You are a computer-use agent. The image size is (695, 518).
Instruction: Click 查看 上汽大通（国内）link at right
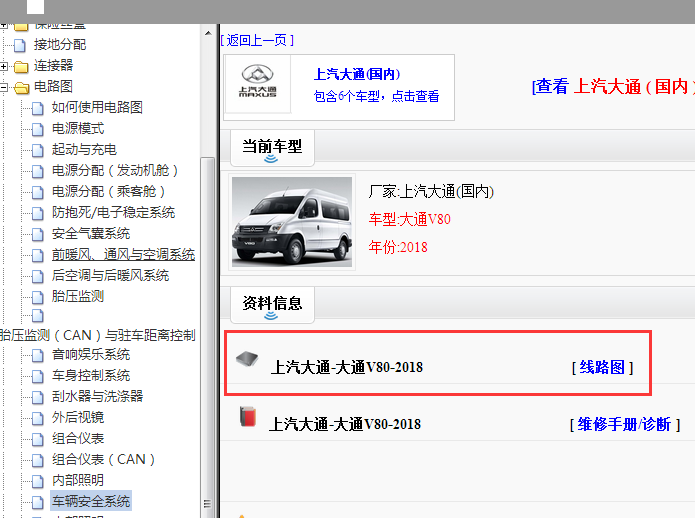(x=613, y=86)
